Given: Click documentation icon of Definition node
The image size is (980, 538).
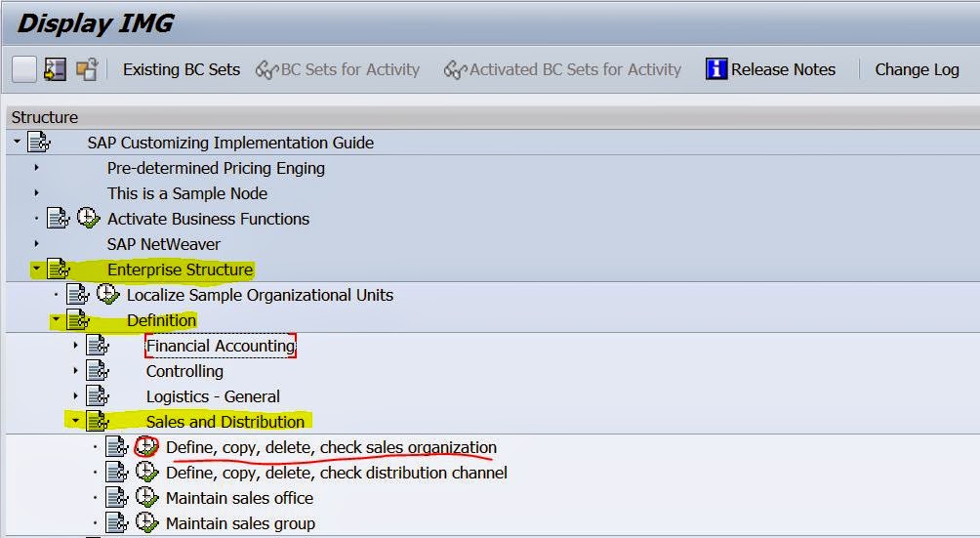Looking at the screenshot, I should [77, 320].
